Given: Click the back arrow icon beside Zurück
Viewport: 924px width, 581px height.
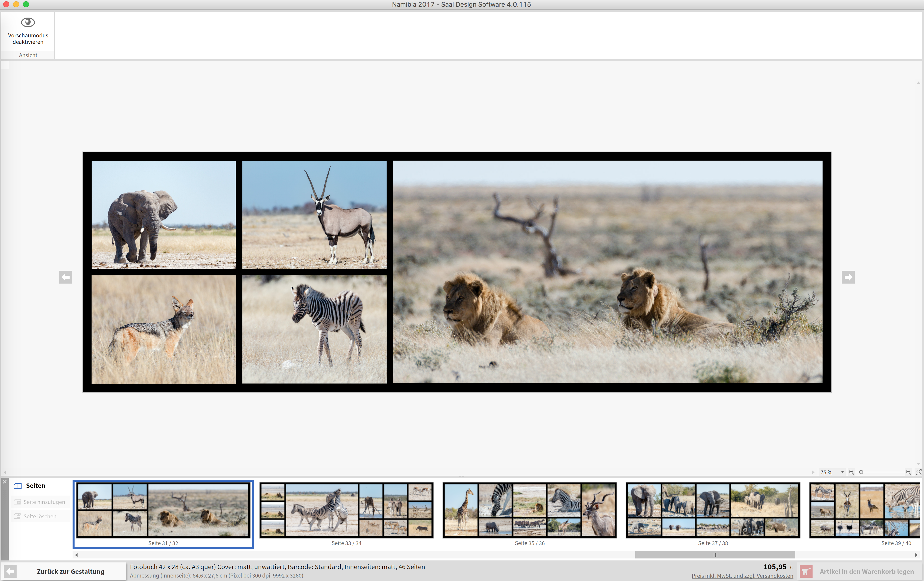Looking at the screenshot, I should 10,571.
